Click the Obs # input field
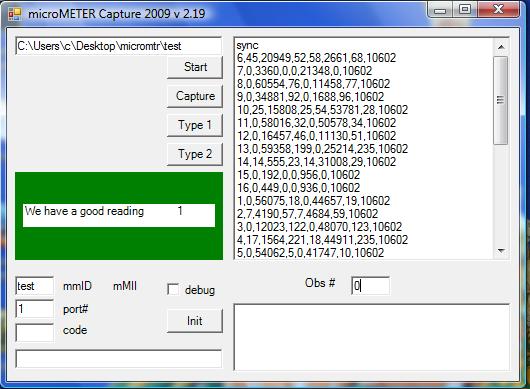530x389 pixels. point(370,286)
